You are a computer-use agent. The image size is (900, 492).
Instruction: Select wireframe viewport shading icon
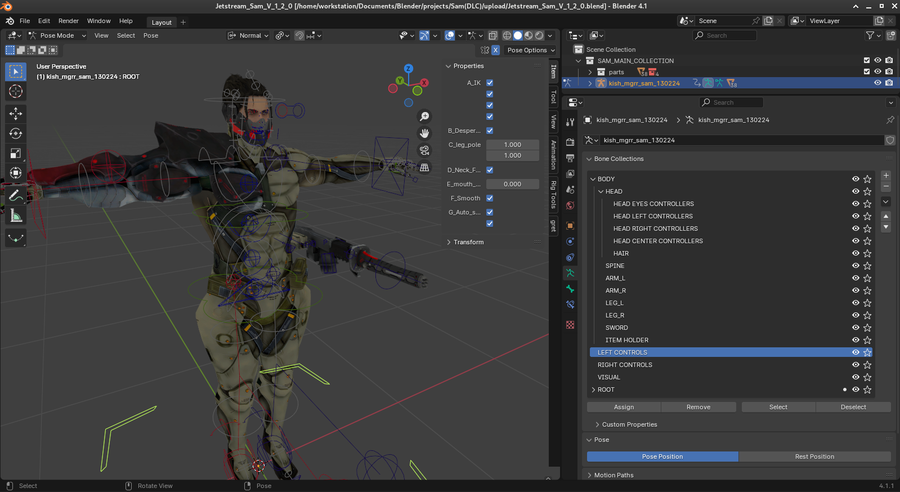click(507, 36)
